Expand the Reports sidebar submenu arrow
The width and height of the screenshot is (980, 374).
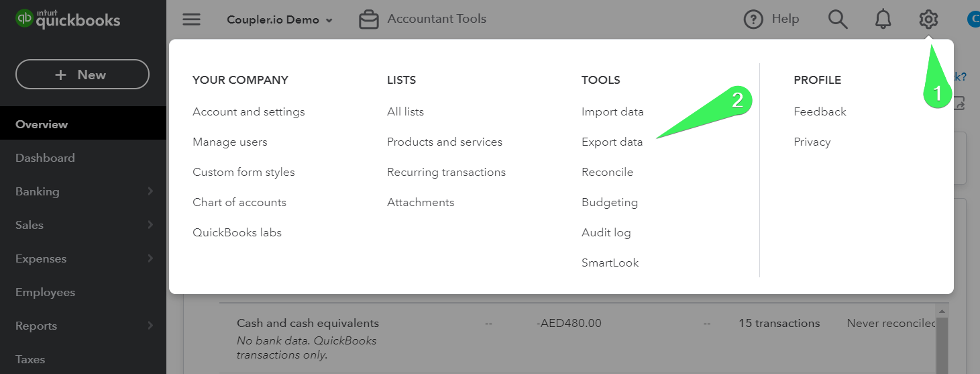(150, 326)
